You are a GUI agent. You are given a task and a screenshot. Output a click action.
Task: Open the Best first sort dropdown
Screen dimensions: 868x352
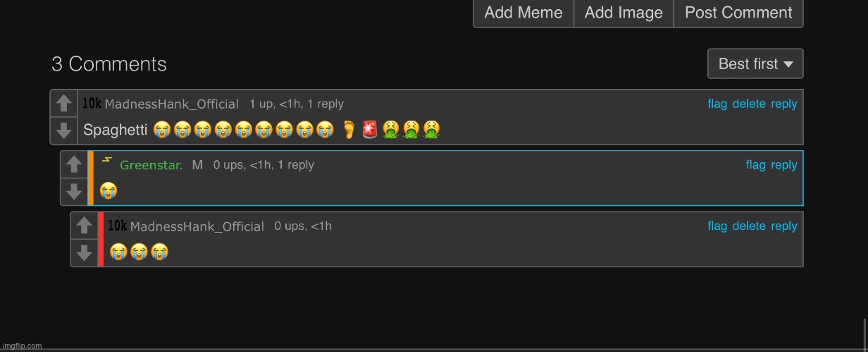tap(755, 63)
